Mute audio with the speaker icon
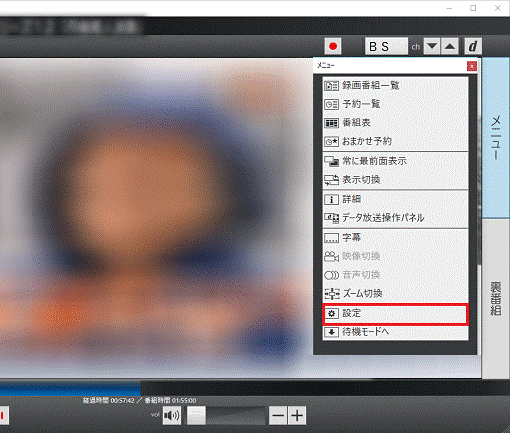The height and width of the screenshot is (433, 510). coord(172,415)
